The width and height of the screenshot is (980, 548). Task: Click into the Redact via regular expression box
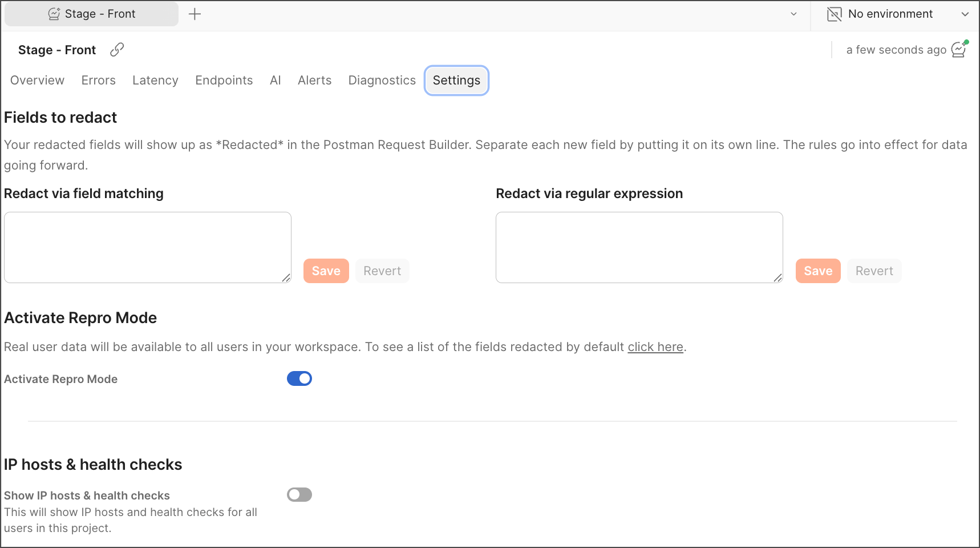coord(639,247)
